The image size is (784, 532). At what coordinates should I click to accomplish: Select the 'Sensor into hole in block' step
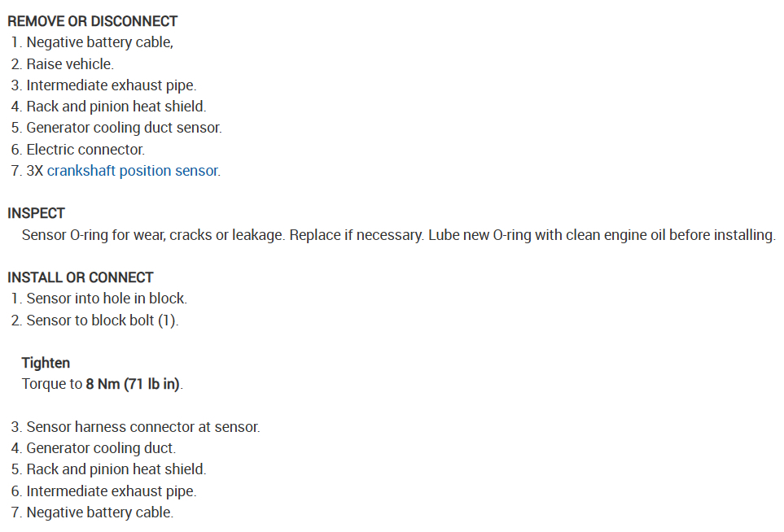(107, 299)
